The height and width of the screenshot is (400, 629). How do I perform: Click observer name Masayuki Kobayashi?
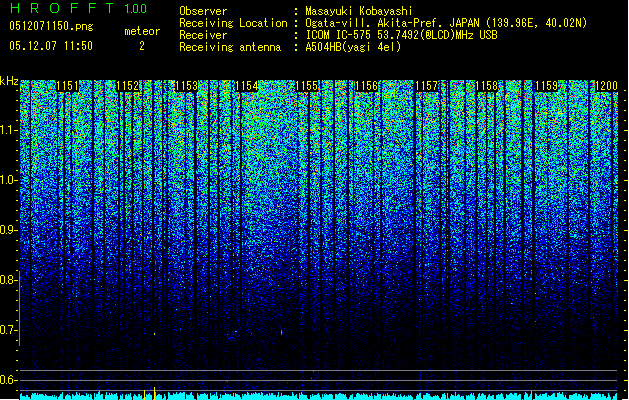point(359,11)
